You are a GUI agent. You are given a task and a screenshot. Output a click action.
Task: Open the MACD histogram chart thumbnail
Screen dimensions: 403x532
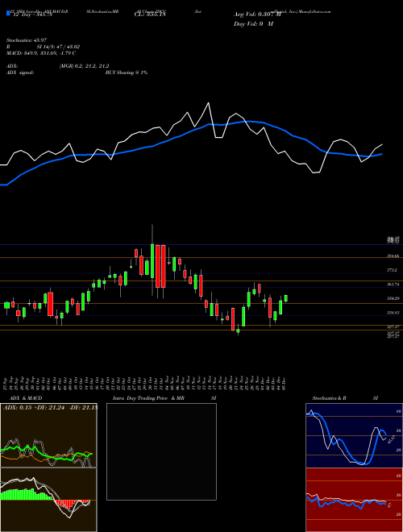pyautogui.click(x=48, y=500)
